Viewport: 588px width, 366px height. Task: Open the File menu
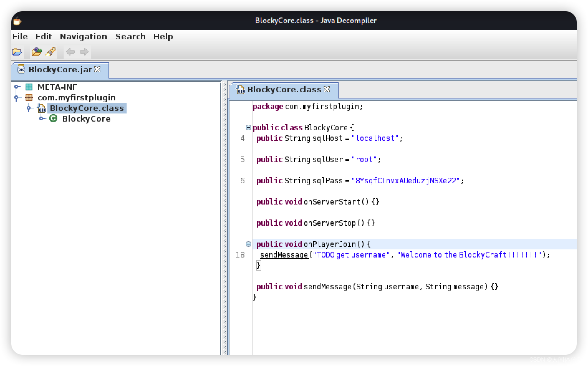[x=20, y=36]
